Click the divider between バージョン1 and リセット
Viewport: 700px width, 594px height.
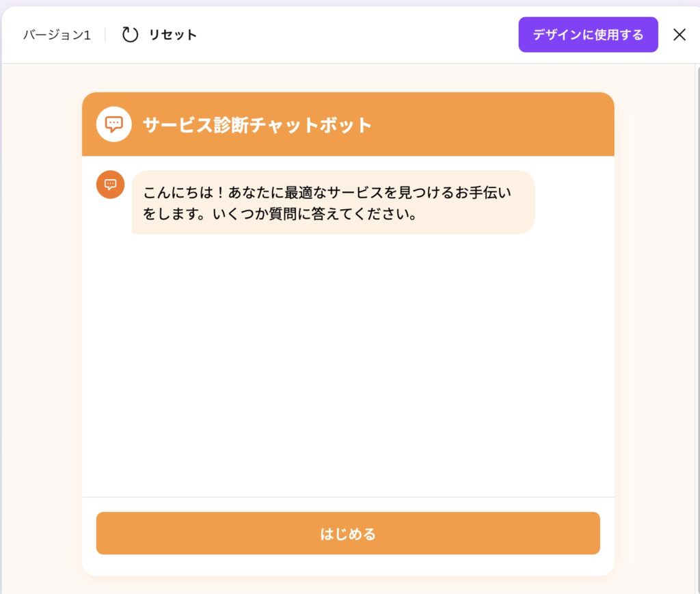coord(105,34)
